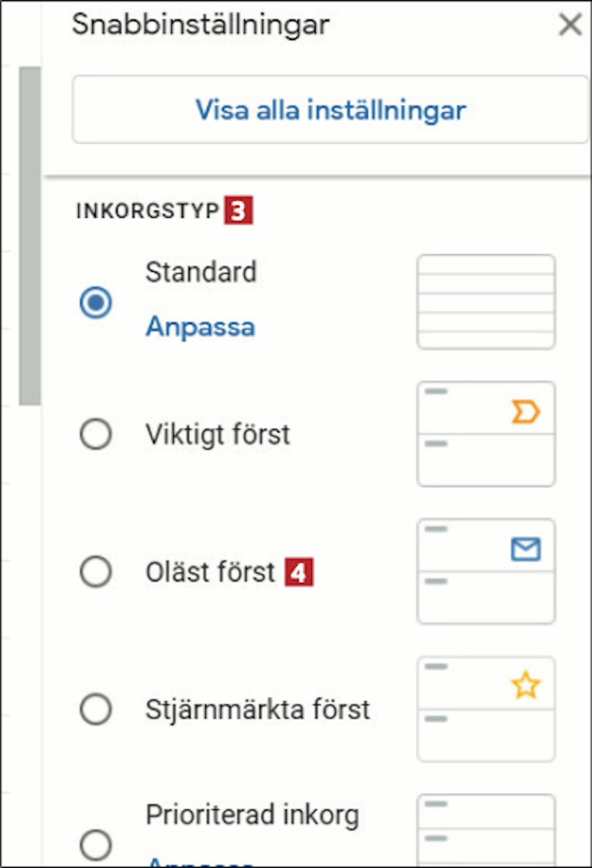Open Visa alla inställningar
592x868 pixels.
tap(331, 109)
